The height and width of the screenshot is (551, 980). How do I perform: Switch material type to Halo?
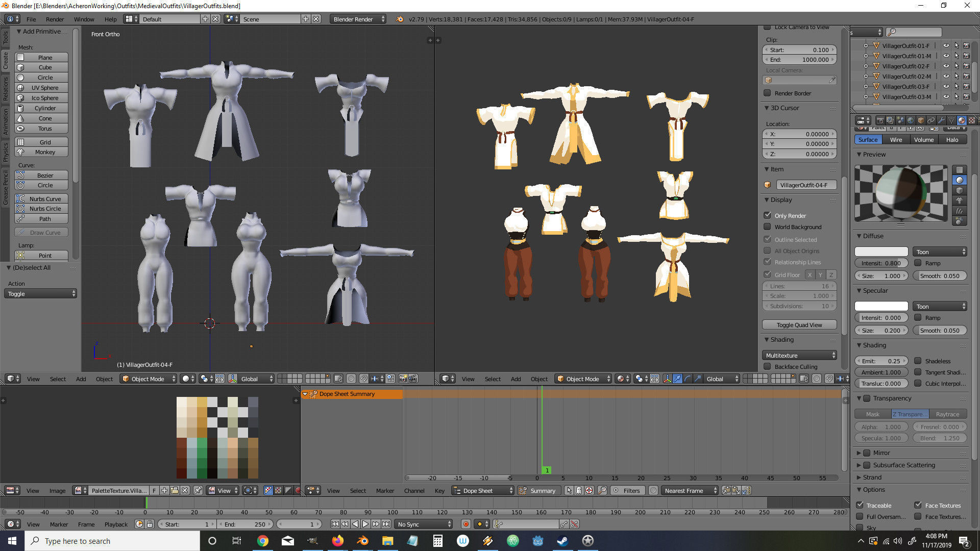click(x=952, y=139)
